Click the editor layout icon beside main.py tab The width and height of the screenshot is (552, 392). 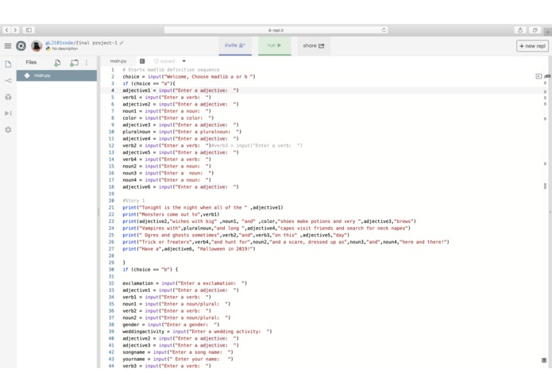[x=142, y=61]
